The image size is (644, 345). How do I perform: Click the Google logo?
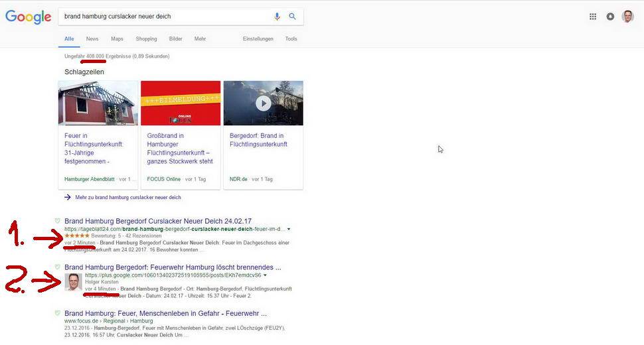point(29,17)
